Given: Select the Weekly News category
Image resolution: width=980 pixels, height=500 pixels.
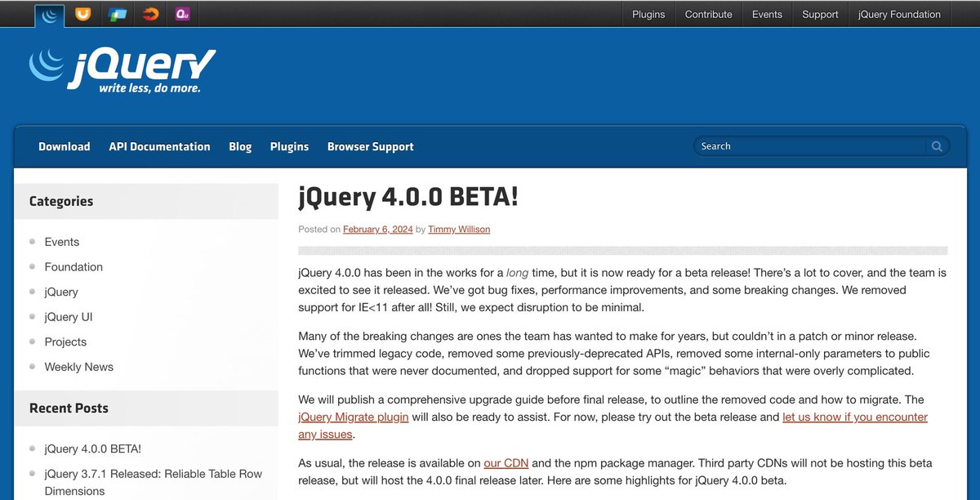Looking at the screenshot, I should (x=79, y=367).
